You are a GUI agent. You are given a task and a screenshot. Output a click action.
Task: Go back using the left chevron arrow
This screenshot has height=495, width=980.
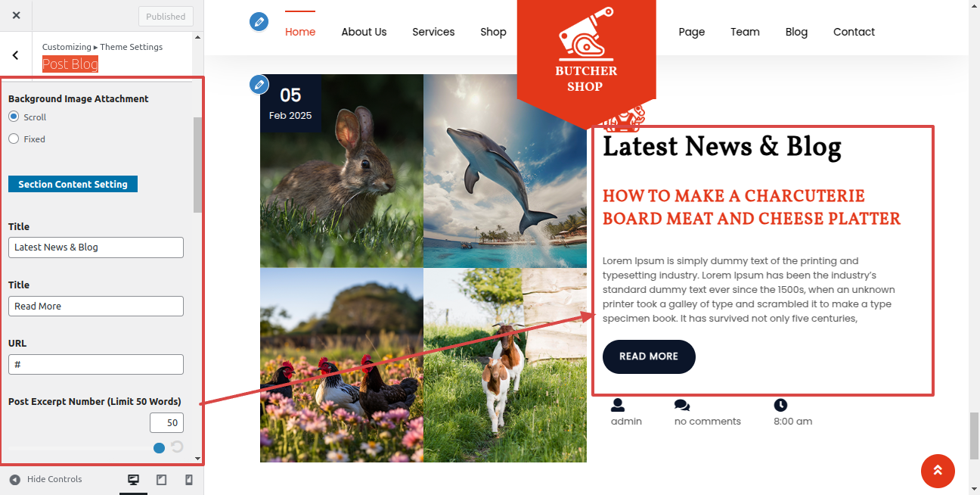click(15, 55)
